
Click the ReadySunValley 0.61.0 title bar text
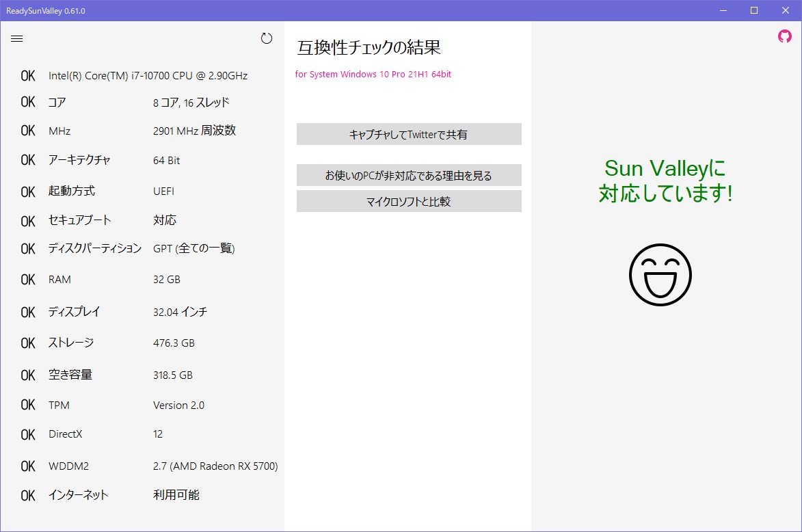pos(46,11)
